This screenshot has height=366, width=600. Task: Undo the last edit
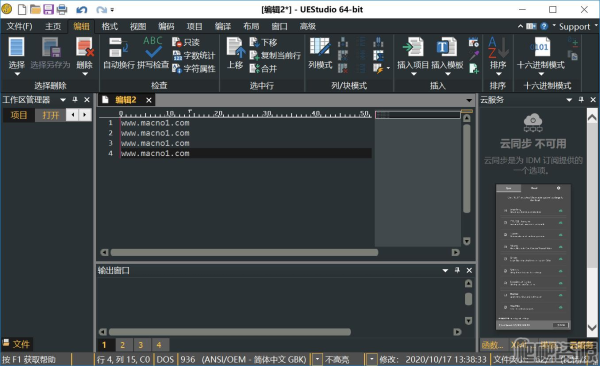[82, 10]
